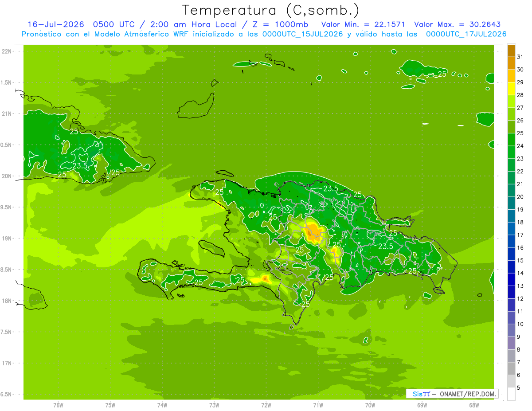This screenshot has height=411, width=532.
Task: Click the orange hot spot in central Hispaniola
Action: [x=314, y=233]
